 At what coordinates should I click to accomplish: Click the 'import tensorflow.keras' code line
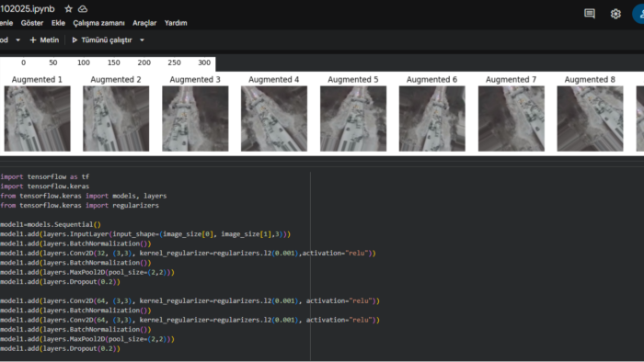tap(45, 187)
